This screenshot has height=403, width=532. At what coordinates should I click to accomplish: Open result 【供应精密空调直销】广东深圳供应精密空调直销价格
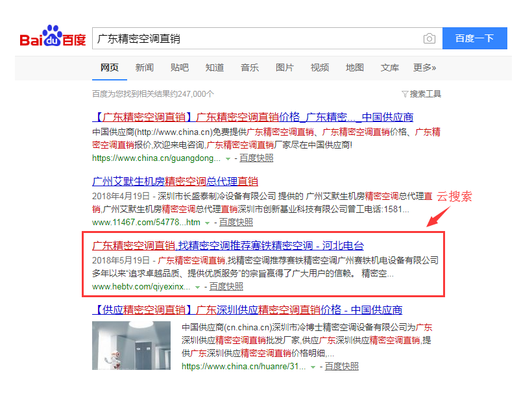247,310
